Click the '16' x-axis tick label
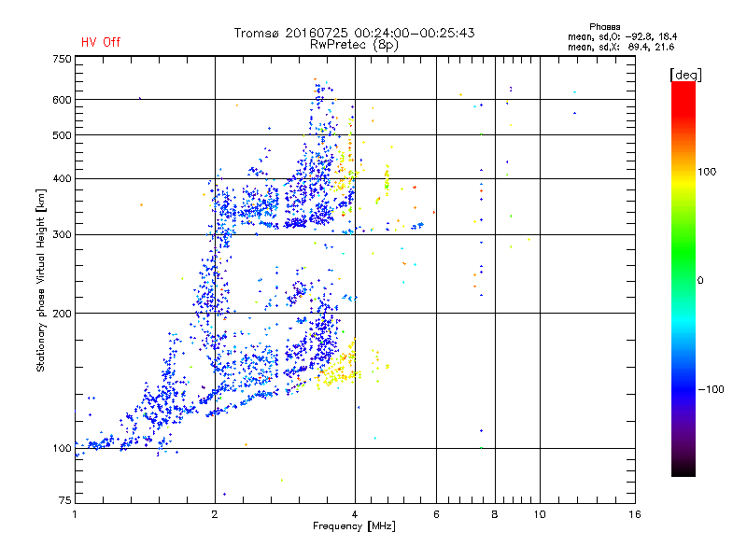Viewport: 747px width, 560px height. pos(635,514)
